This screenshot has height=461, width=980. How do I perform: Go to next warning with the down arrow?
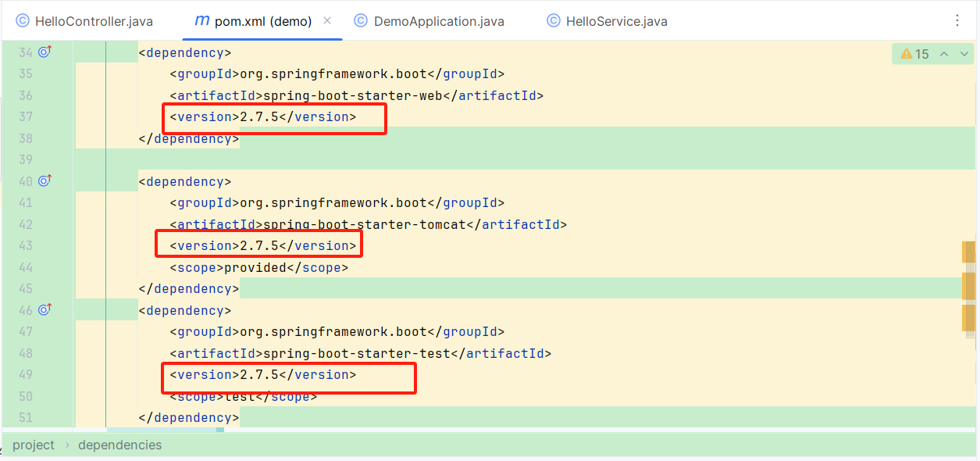coord(963,53)
